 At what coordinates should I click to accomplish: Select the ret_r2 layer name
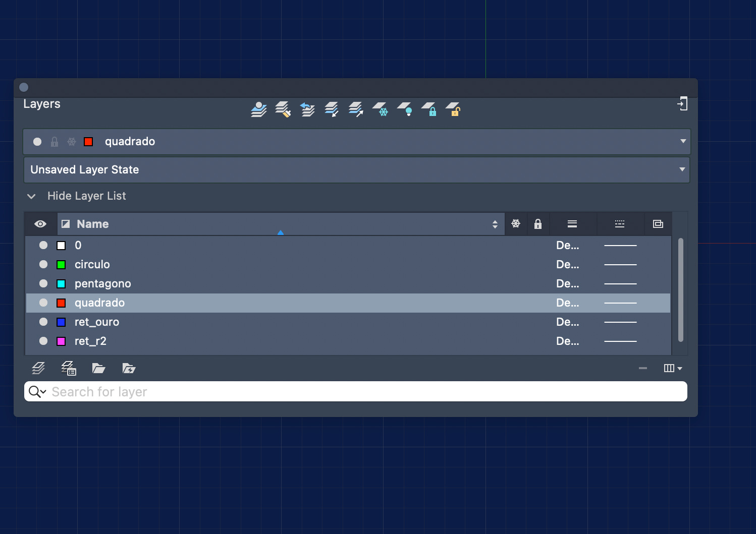91,341
